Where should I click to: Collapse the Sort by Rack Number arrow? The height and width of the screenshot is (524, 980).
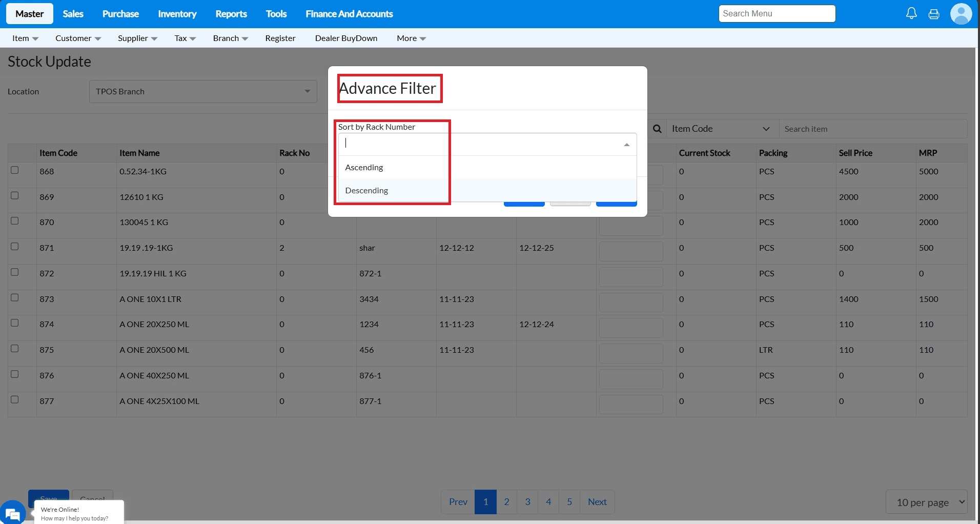tap(626, 145)
